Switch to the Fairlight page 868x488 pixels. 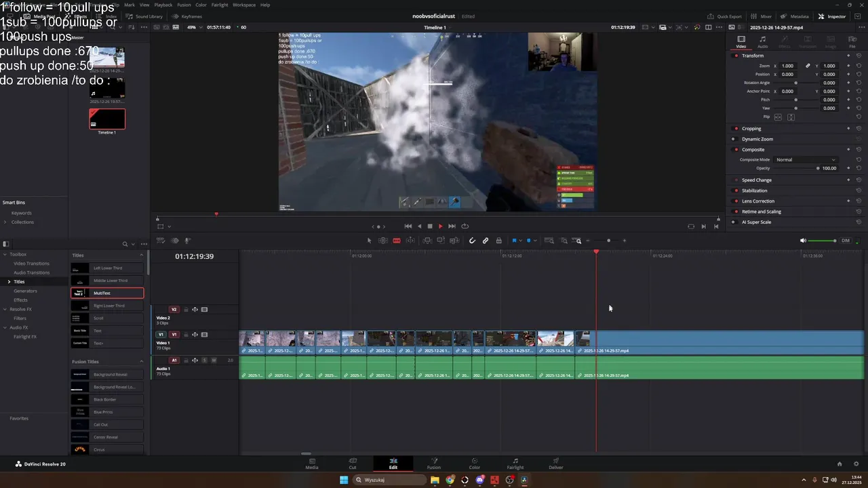[x=515, y=464]
